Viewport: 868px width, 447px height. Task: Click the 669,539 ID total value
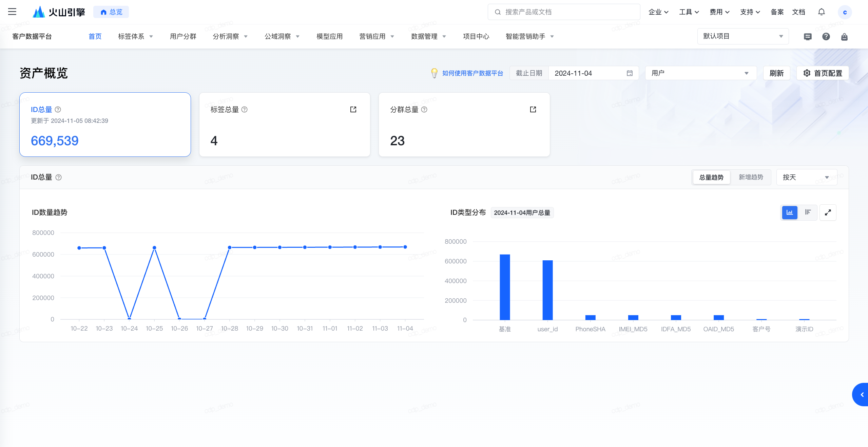(55, 141)
